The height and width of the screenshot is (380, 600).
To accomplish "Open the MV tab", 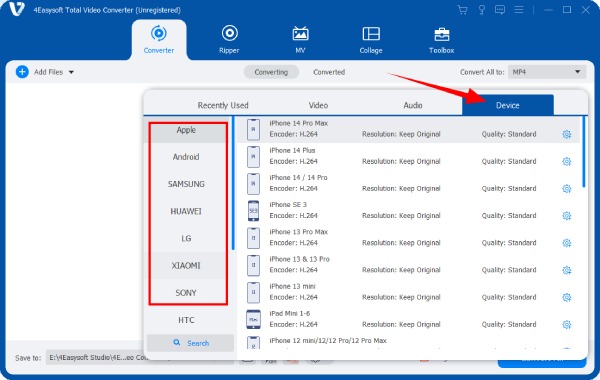I will [300, 39].
